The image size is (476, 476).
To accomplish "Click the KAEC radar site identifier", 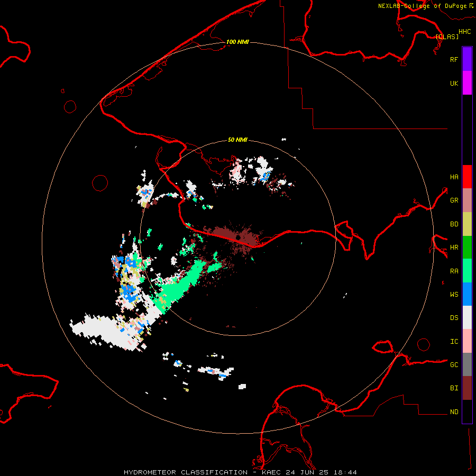I will [x=272, y=472].
